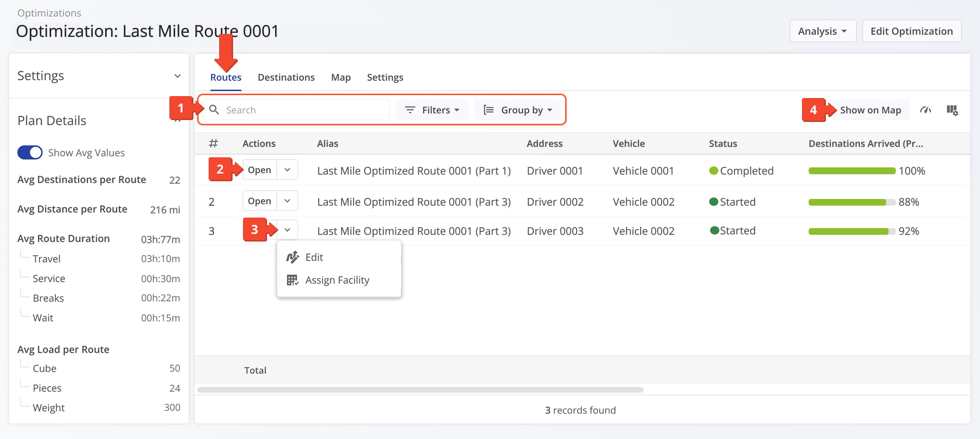This screenshot has width=980, height=439.
Task: Sort by the Alias column header
Action: coord(328,143)
